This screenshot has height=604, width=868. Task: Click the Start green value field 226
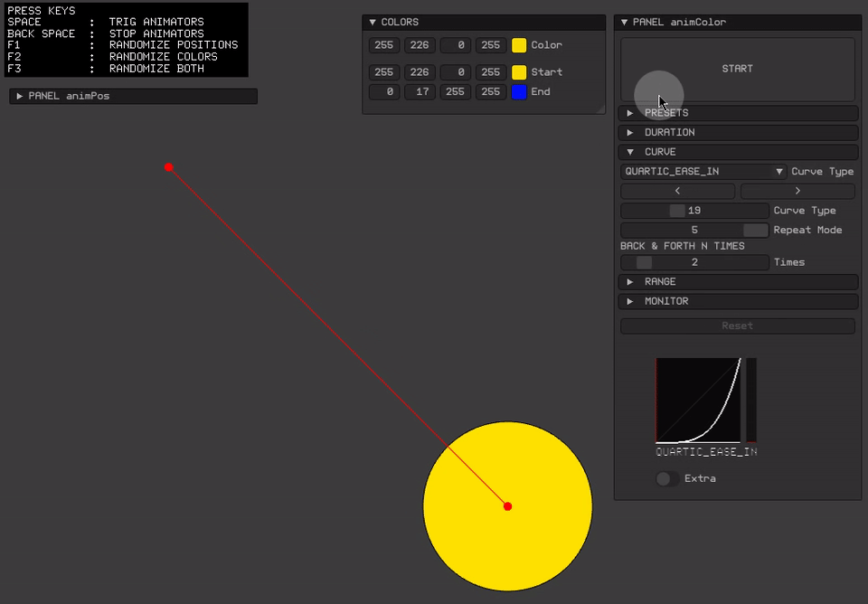coord(420,72)
